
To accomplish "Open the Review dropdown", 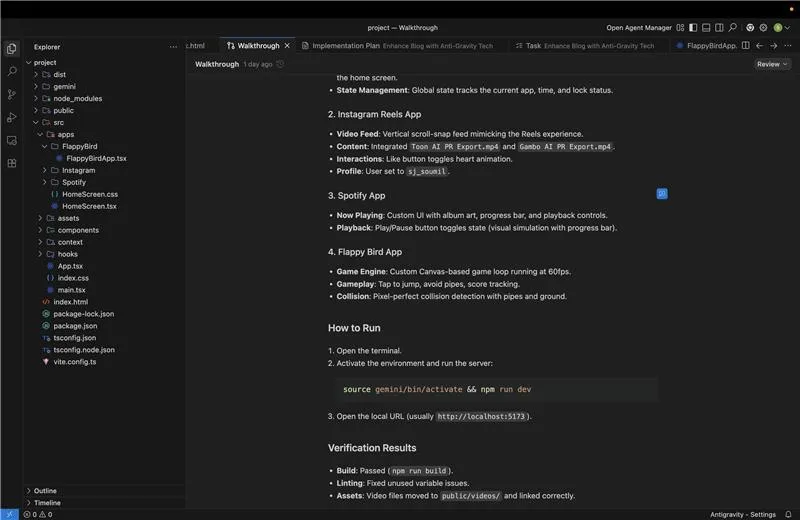I will (772, 64).
